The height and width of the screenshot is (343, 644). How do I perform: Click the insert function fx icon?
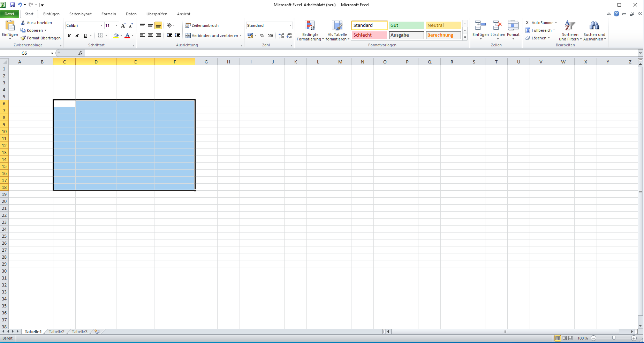tap(81, 53)
